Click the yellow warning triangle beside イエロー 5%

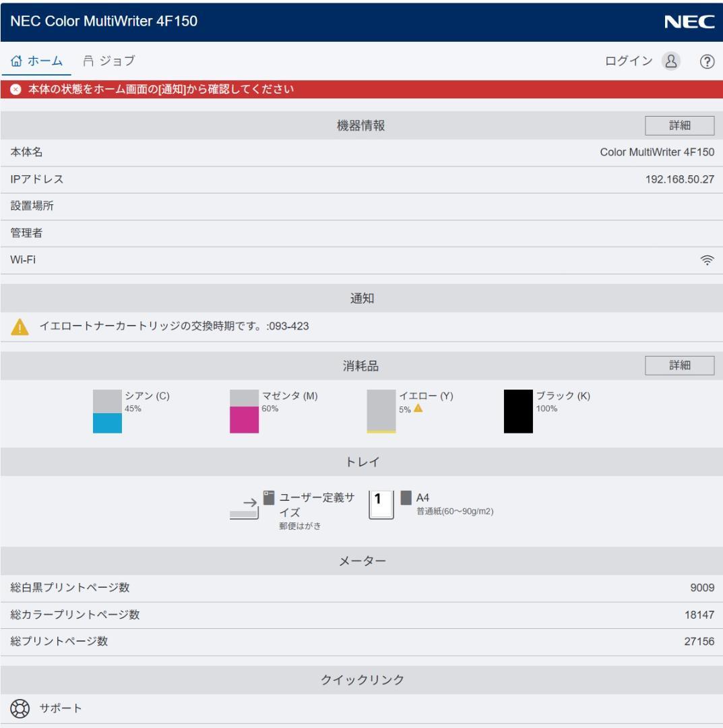[x=419, y=409]
